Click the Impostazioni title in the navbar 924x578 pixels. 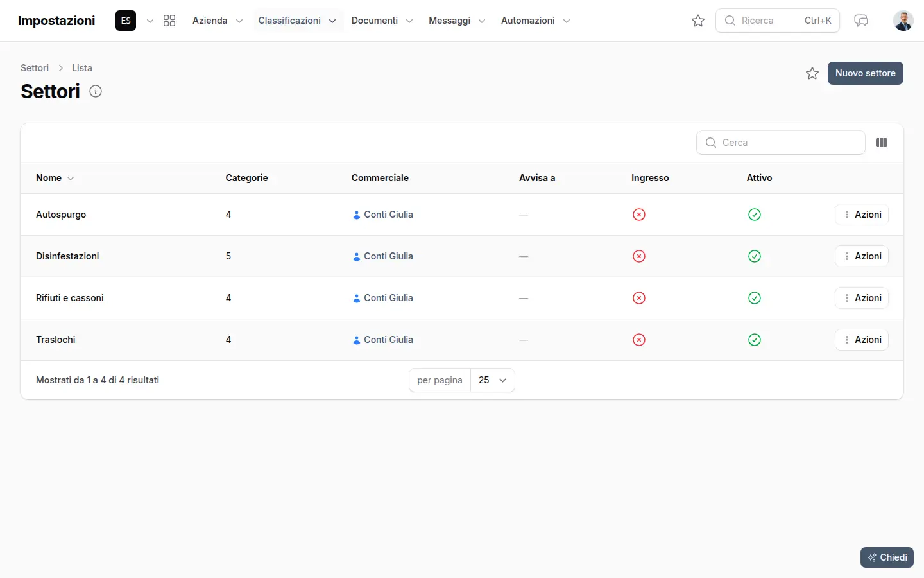click(x=56, y=21)
